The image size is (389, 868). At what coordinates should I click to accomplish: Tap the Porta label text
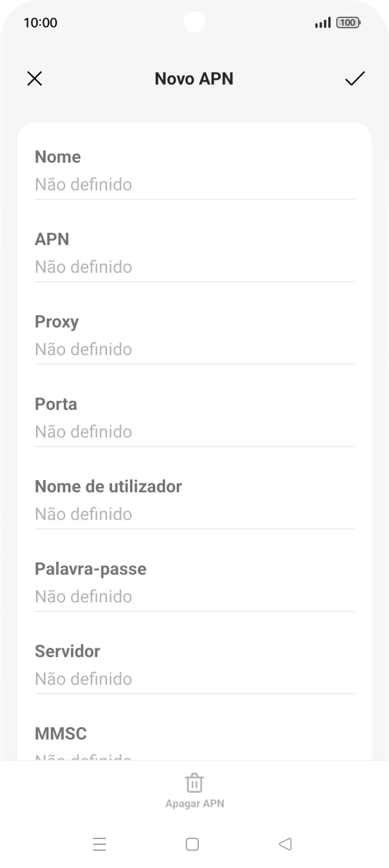point(56,404)
